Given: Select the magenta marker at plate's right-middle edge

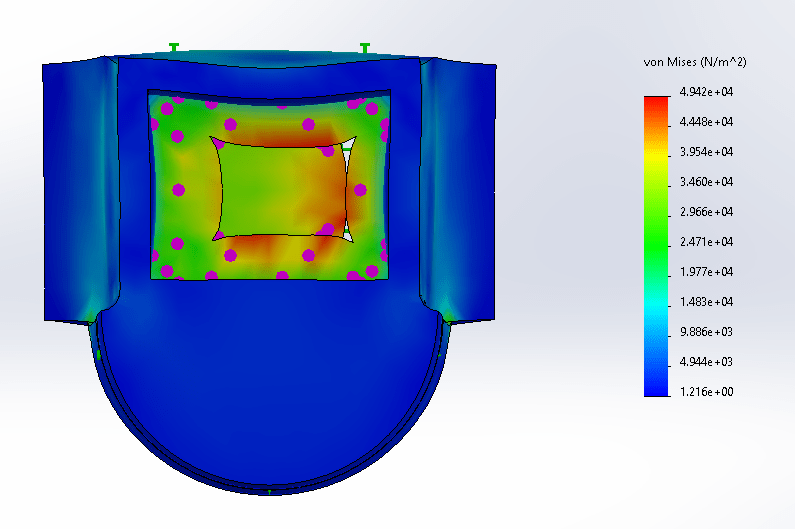Looking at the screenshot, I should click(x=359, y=188).
